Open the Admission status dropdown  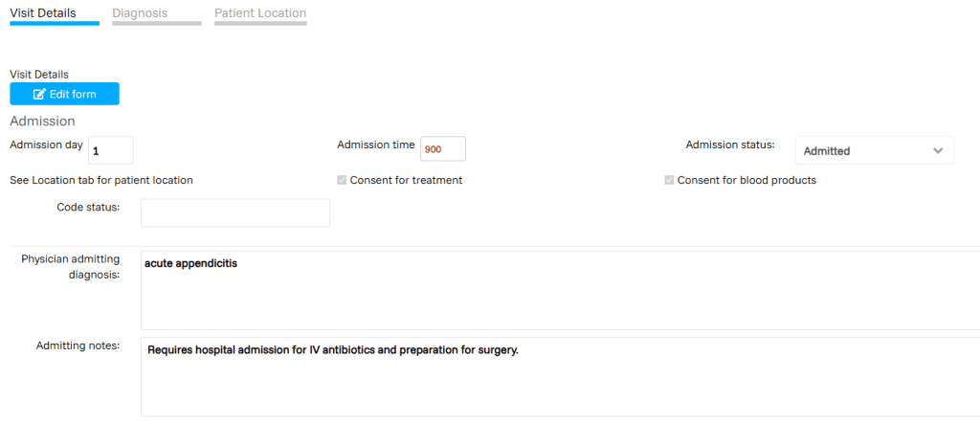[874, 150]
